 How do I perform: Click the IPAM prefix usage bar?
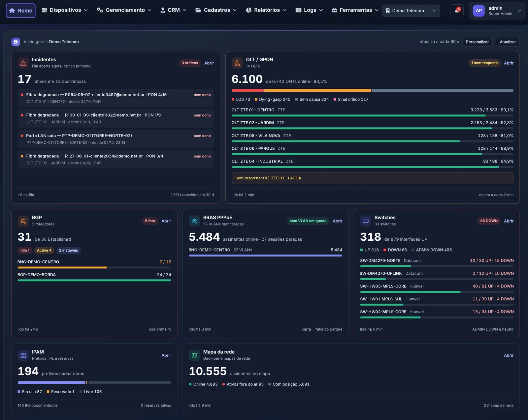click(94, 382)
